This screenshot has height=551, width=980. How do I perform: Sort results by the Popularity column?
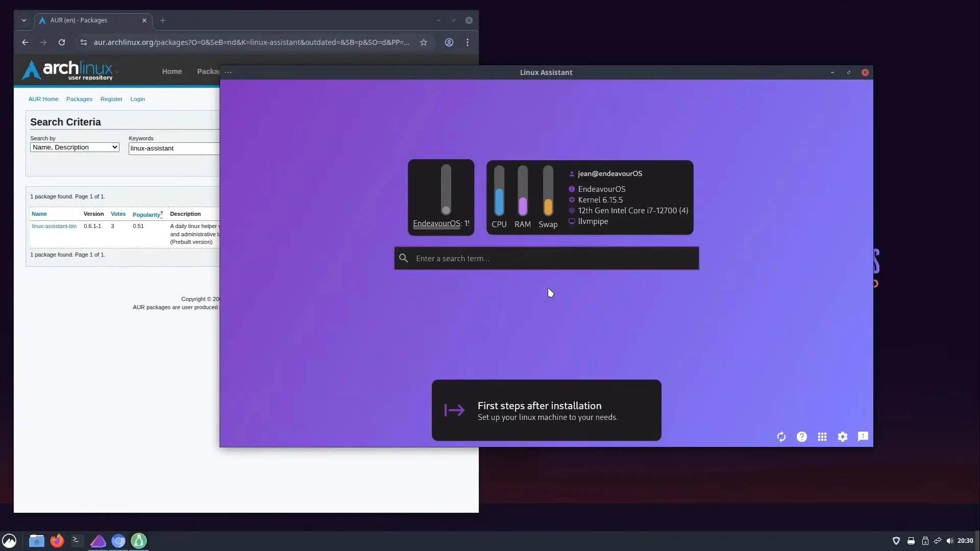(x=146, y=214)
